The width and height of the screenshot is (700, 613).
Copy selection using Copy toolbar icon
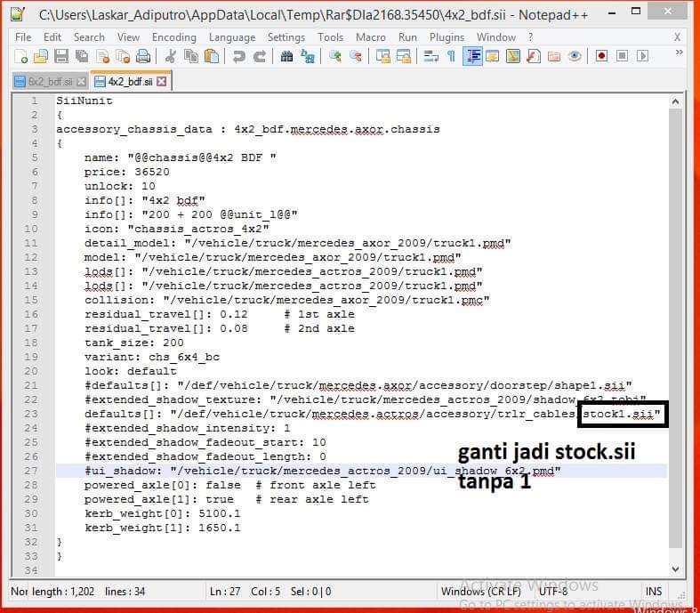pos(191,56)
